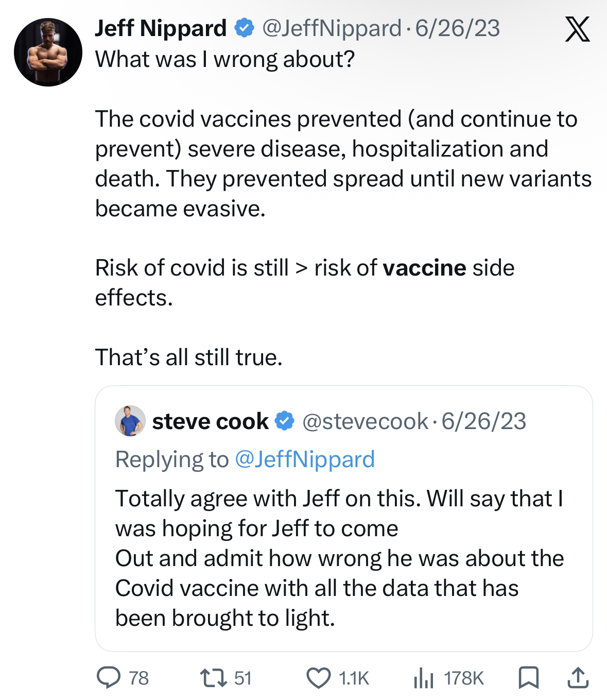The height and width of the screenshot is (700, 607).
Task: Open steve cook's small avatar
Action: coord(130,421)
